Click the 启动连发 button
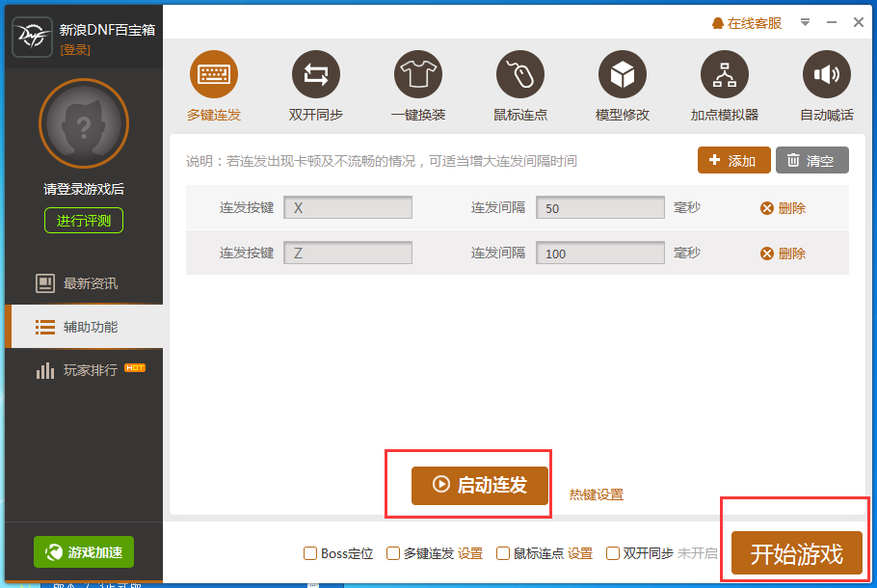Image resolution: width=877 pixels, height=588 pixels. coord(480,485)
